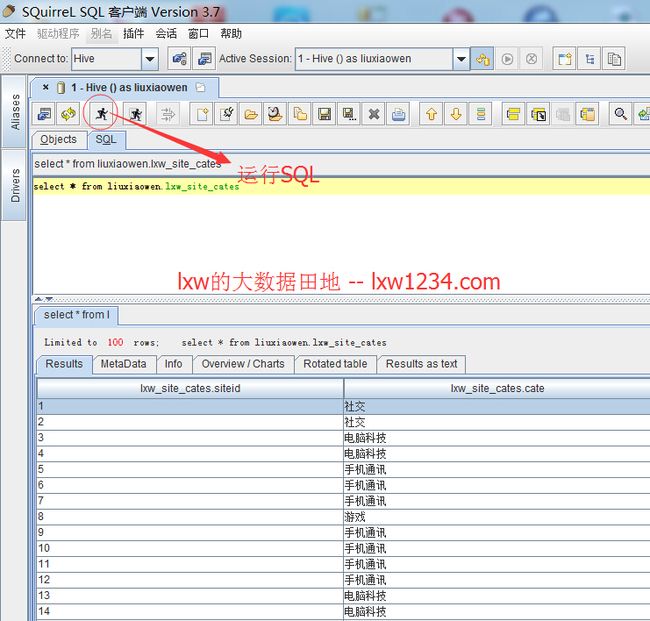650x621 pixels.
Task: Click the SQL history combo box
Action: pyautogui.click(x=342, y=164)
